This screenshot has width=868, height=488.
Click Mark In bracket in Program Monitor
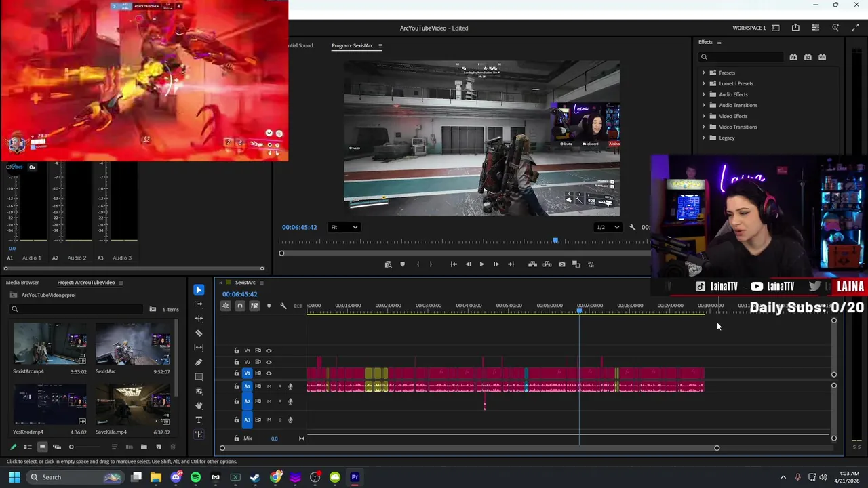pyautogui.click(x=417, y=264)
